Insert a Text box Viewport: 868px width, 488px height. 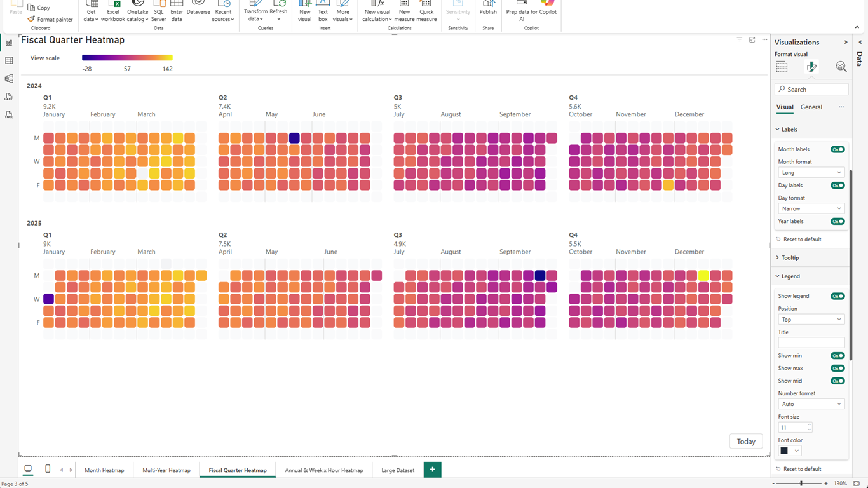coord(323,11)
